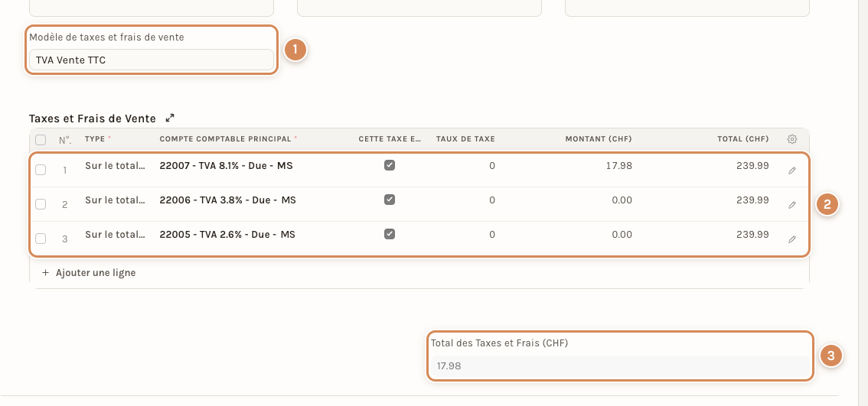Edit row 3 with pencil icon
This screenshot has width=868, height=406.
pyautogui.click(x=792, y=239)
